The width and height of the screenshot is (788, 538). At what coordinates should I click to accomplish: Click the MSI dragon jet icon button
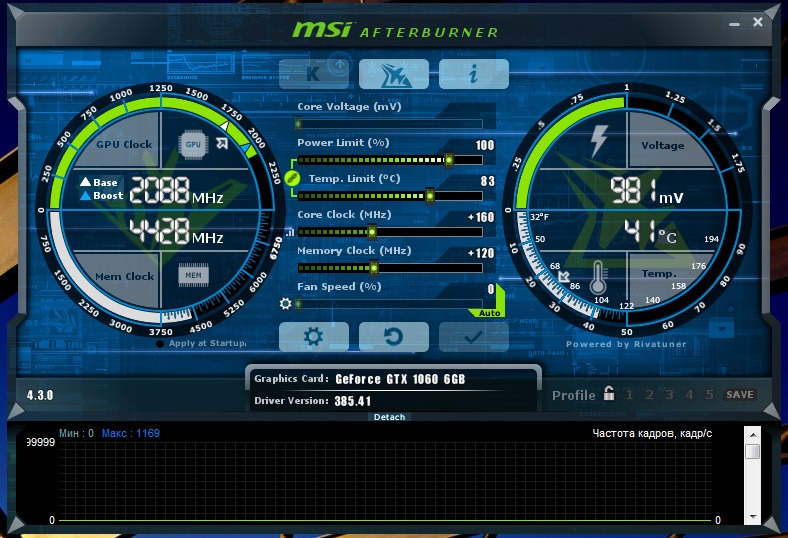pos(393,74)
